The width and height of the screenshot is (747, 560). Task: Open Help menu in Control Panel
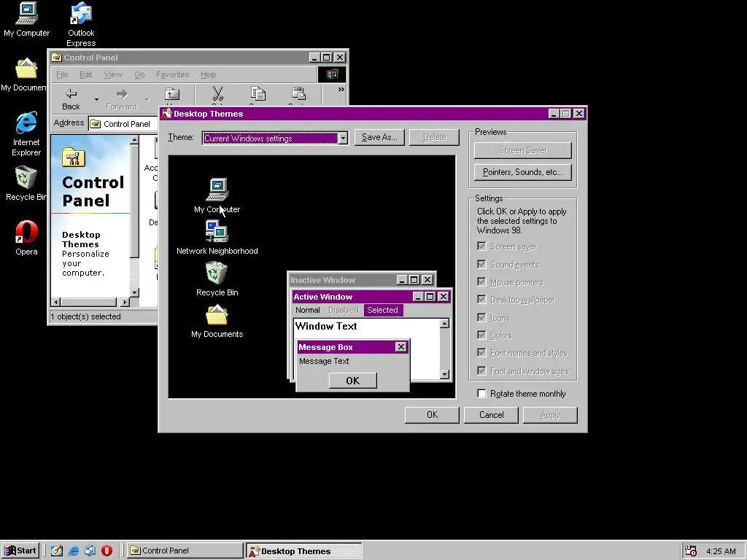pos(208,75)
